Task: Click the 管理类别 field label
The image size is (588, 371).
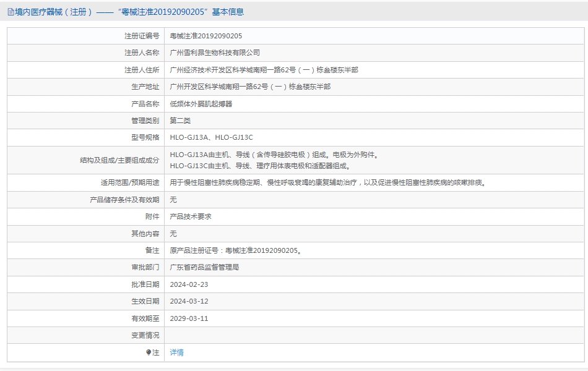Action: coord(145,121)
